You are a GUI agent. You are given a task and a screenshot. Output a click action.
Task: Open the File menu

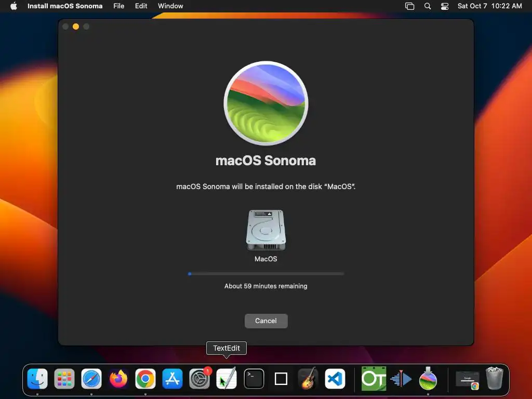(x=119, y=6)
